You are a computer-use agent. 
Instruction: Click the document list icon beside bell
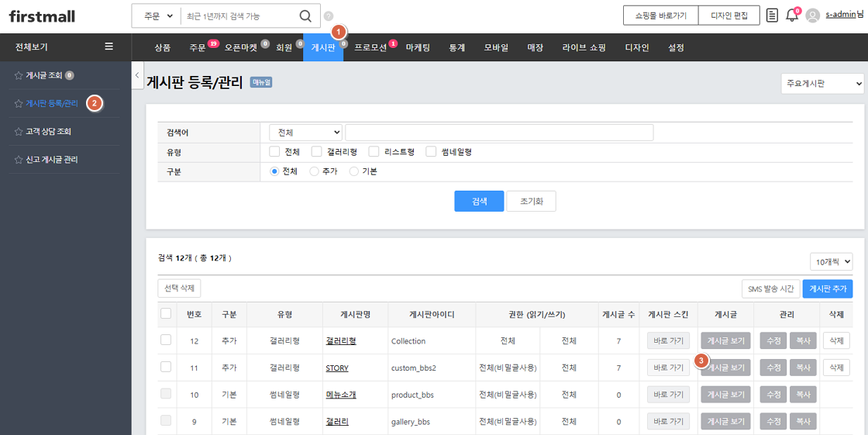[772, 16]
